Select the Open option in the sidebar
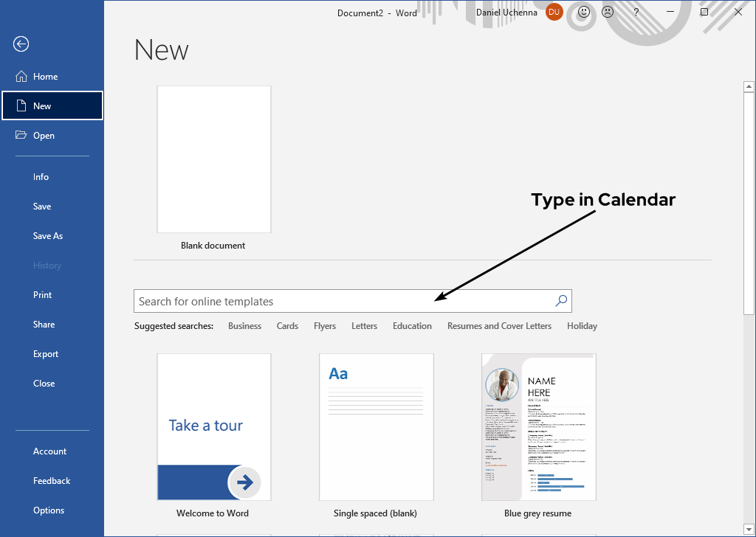This screenshot has width=756, height=537. pos(44,135)
